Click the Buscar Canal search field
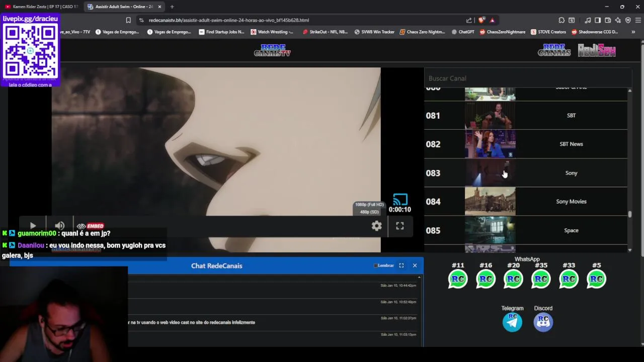 click(527, 78)
